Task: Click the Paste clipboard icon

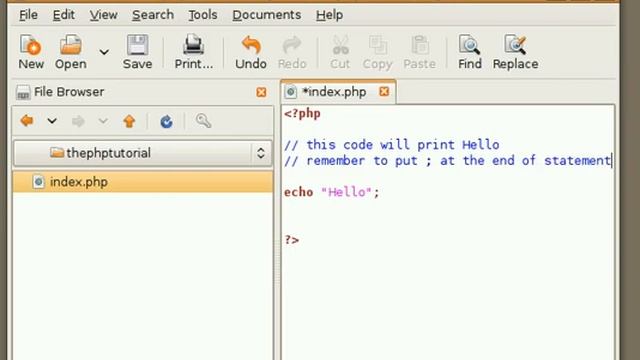Action: pyautogui.click(x=419, y=52)
